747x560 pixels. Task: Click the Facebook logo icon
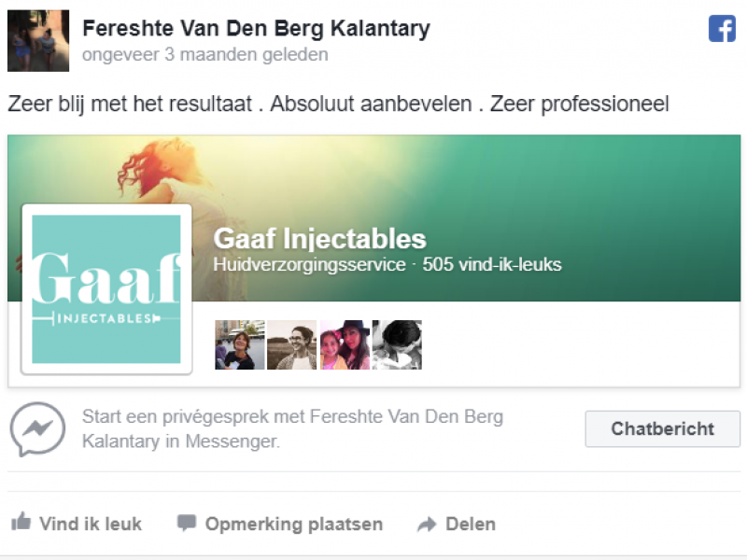tap(722, 29)
